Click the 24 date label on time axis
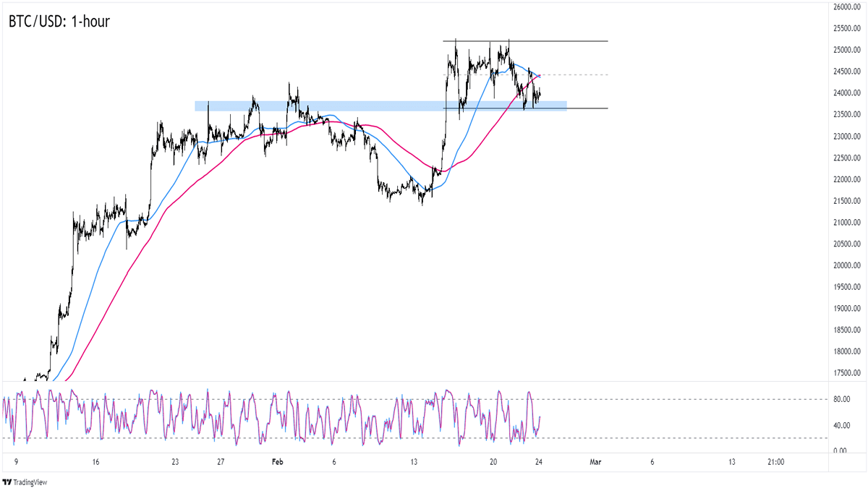 click(x=540, y=462)
